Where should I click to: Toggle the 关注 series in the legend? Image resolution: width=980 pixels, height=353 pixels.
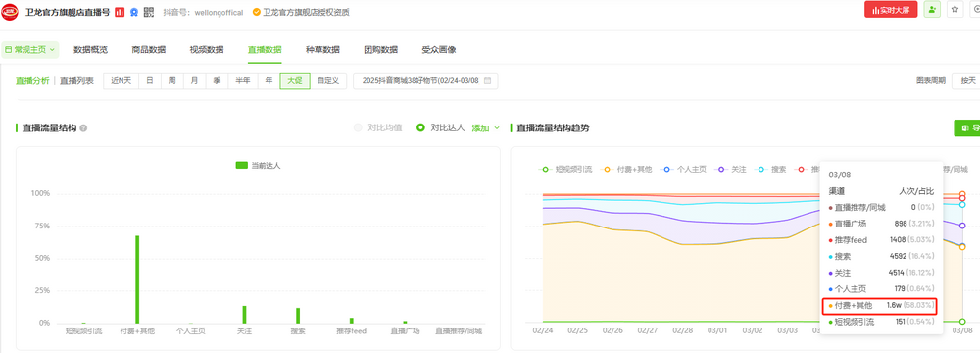coord(732,169)
